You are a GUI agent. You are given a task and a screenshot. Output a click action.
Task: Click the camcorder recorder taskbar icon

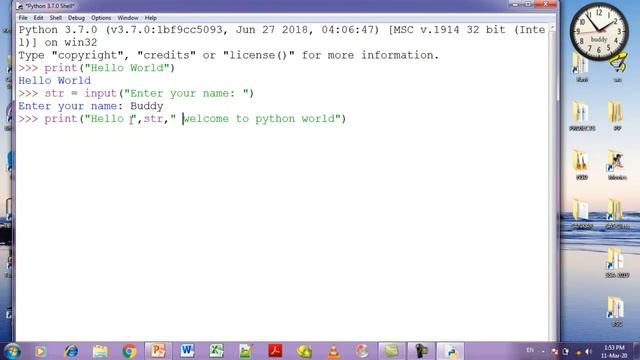pyautogui.click(x=421, y=351)
